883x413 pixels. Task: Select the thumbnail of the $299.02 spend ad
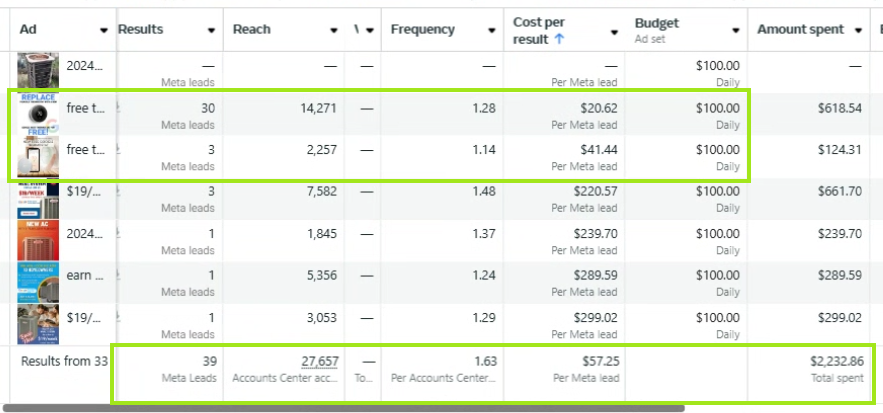38,324
